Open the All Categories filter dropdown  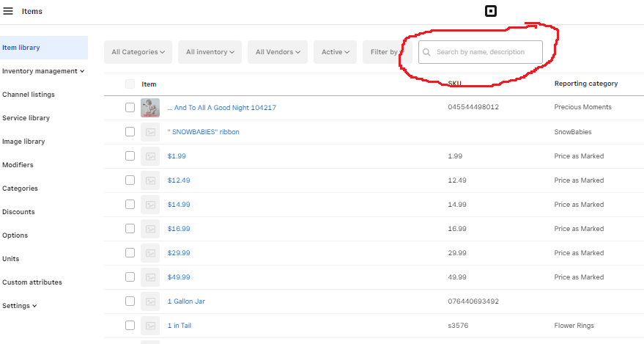(x=138, y=52)
